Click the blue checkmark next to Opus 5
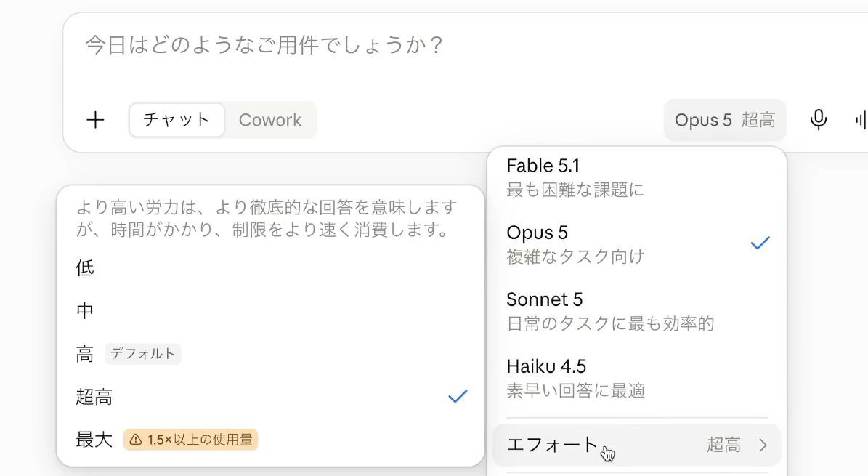The image size is (868, 476). point(760,243)
